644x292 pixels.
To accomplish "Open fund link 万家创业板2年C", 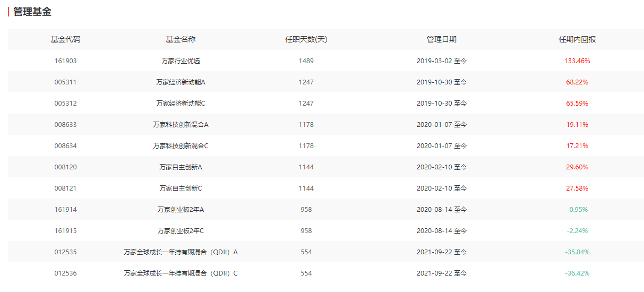I will click(181, 231).
